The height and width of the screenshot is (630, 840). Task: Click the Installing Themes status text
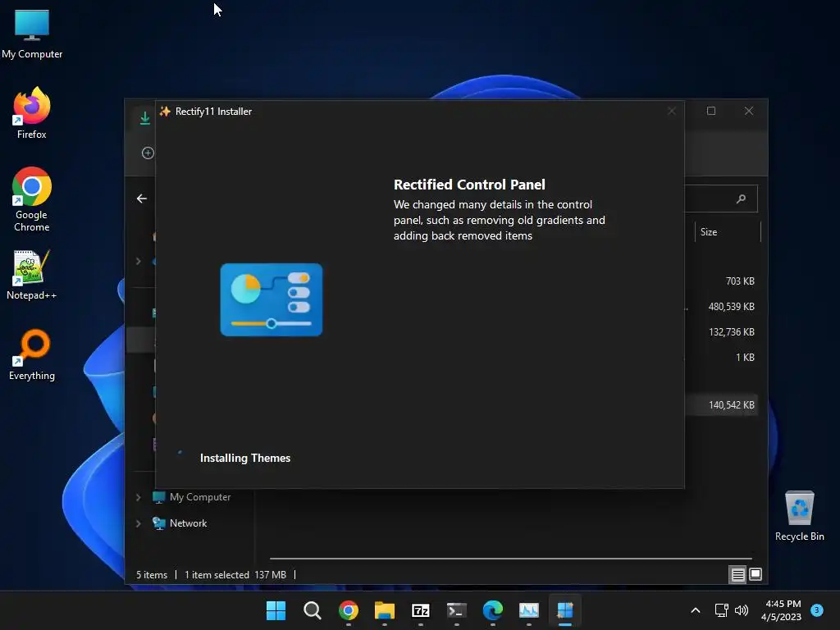244,458
